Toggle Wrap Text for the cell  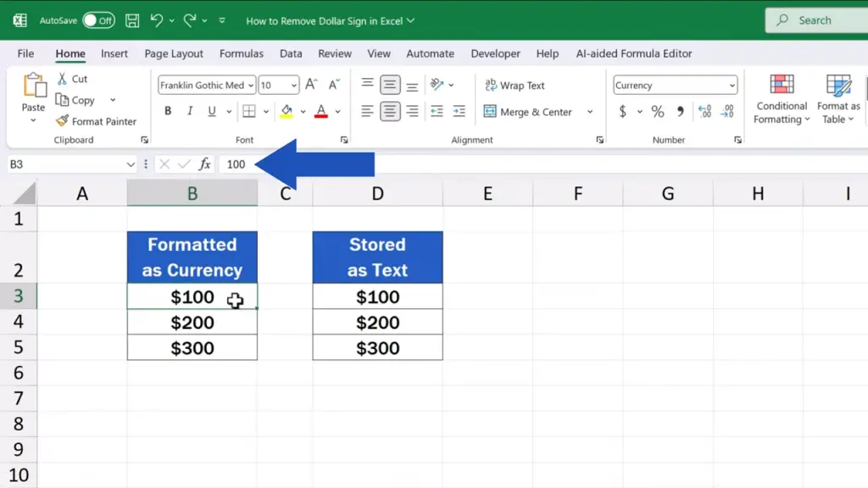[x=515, y=86]
